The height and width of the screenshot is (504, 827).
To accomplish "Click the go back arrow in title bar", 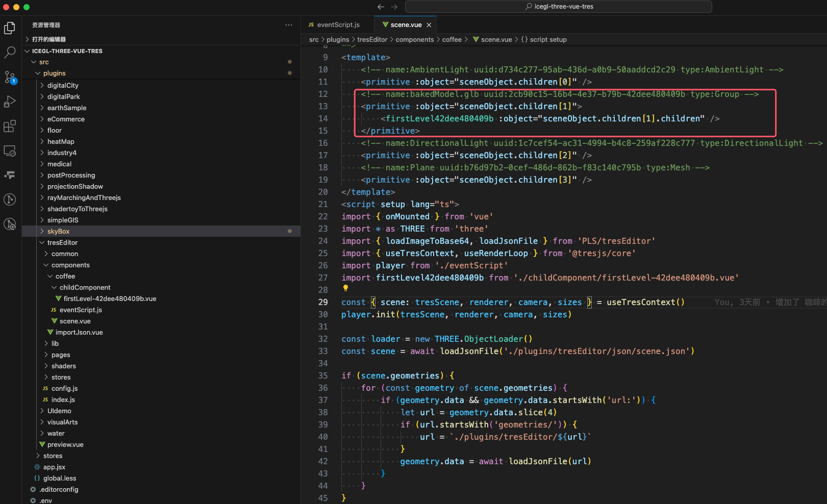I will (x=381, y=7).
